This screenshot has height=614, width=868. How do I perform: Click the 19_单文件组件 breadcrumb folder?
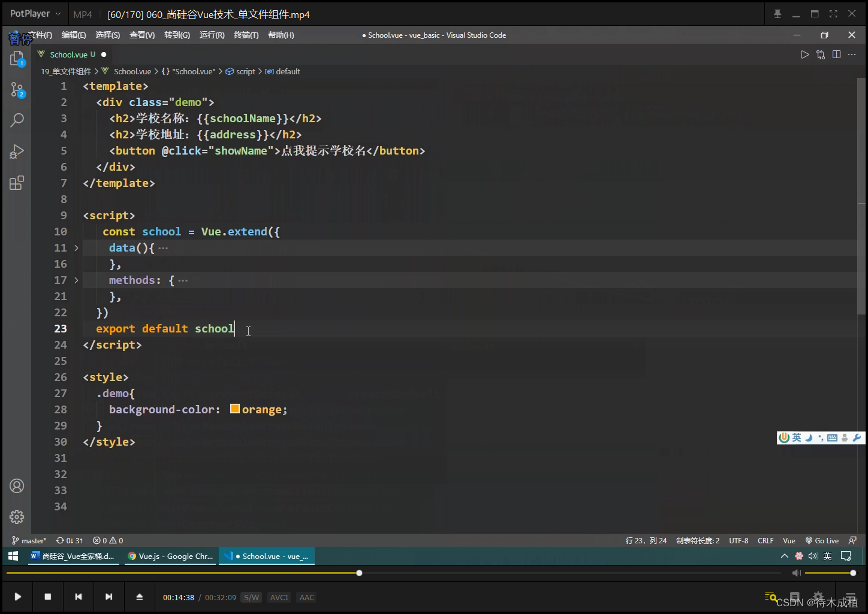[x=66, y=71]
